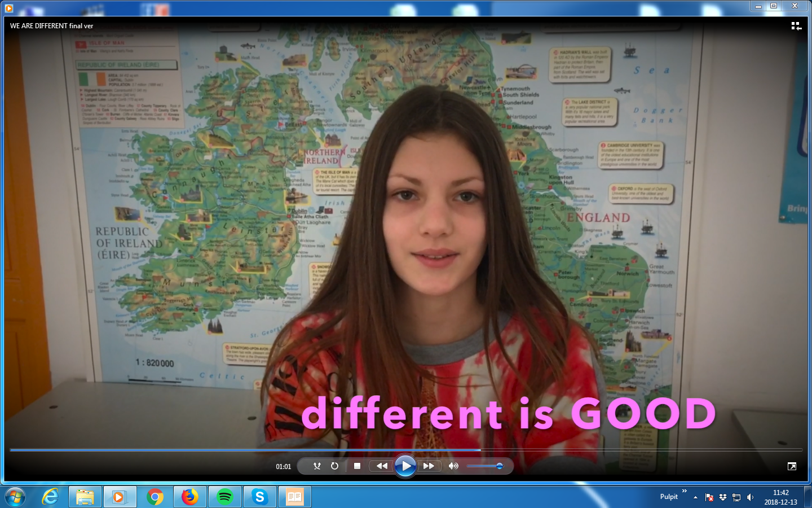Open Firefox from taskbar
This screenshot has width=812, height=508.
(190, 497)
